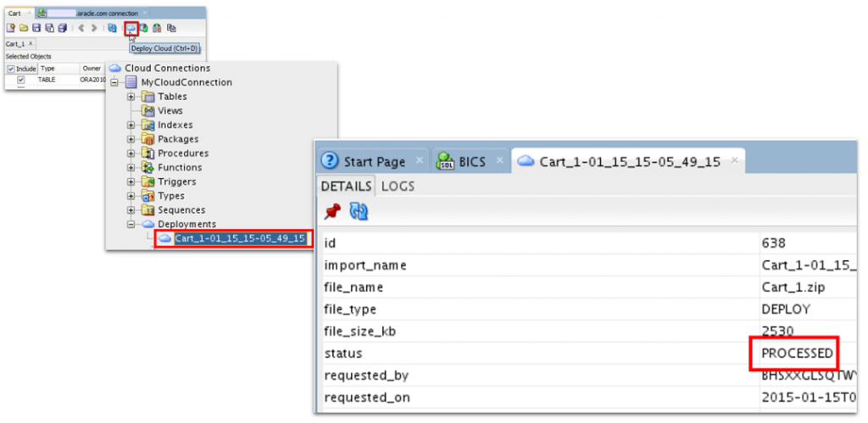Switch to the Start Page tab
Screen dimensions: 868x423
coord(366,161)
